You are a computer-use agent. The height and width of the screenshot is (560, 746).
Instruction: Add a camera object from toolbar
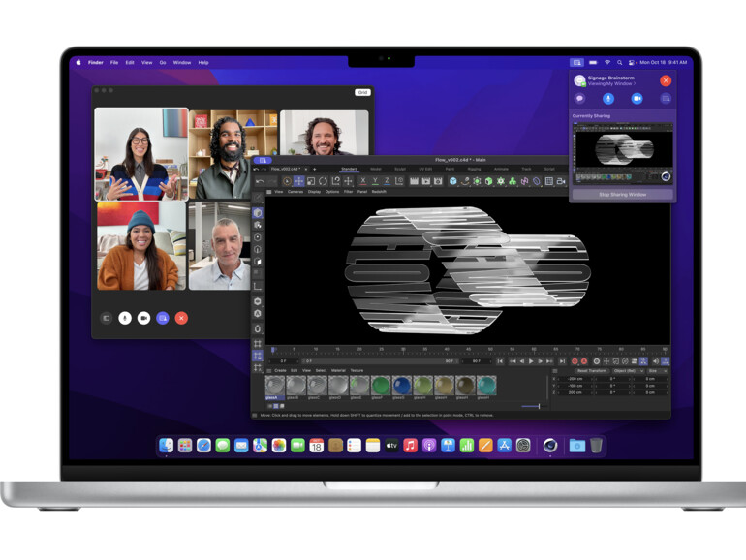pyautogui.click(x=561, y=181)
